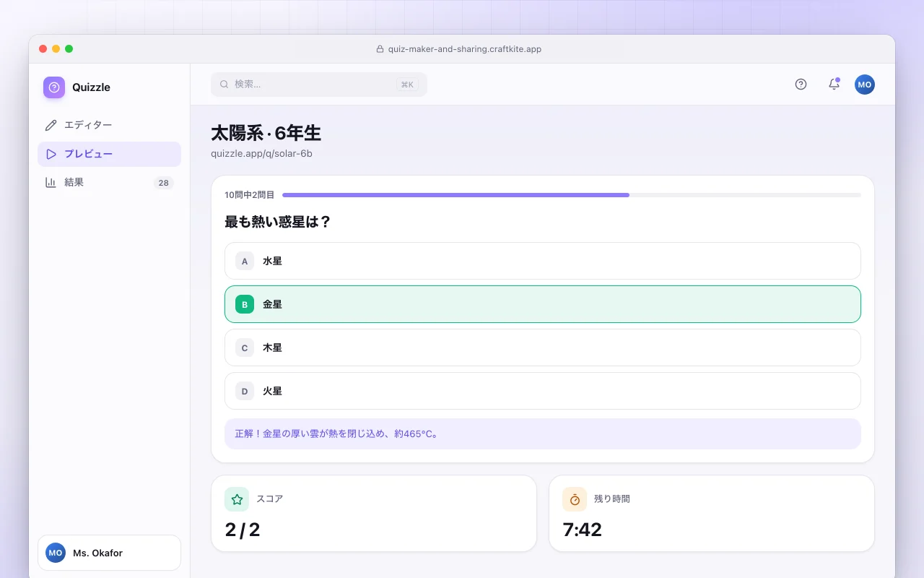Switch to プレビュー in sidebar

point(109,154)
